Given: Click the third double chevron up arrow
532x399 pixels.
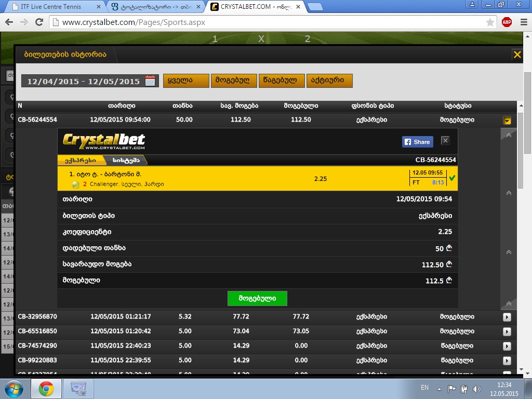Looking at the screenshot, I should tap(509, 252).
